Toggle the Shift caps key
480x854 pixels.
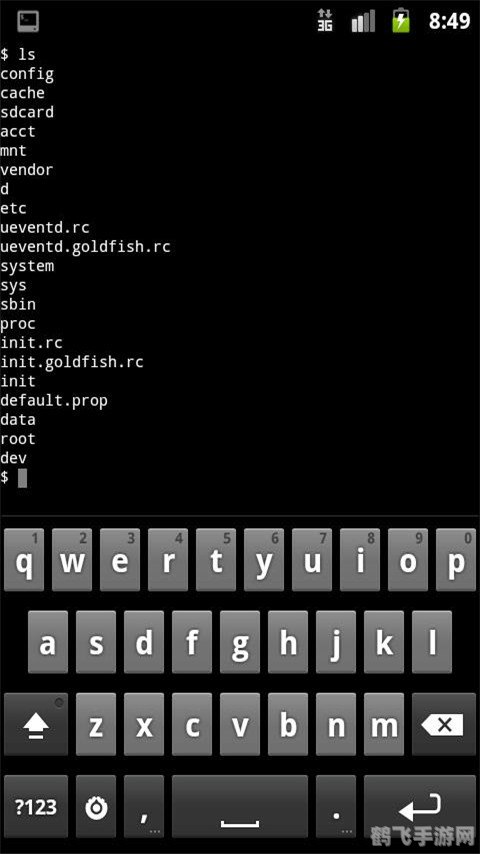point(36,724)
